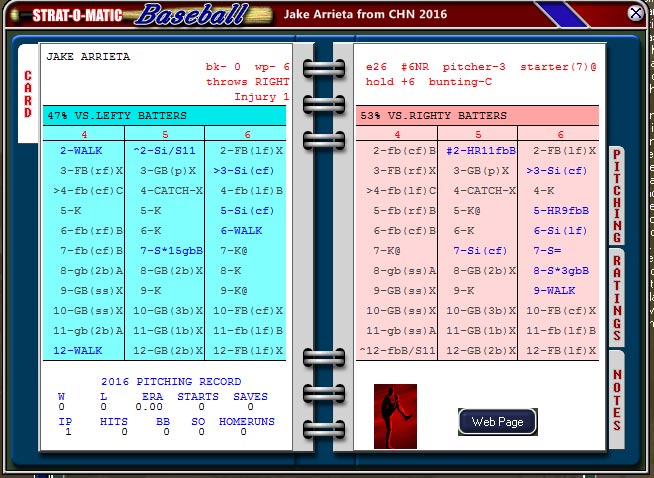The width and height of the screenshot is (654, 478).
Task: Click the '2016 PITCHING RECORD' heading
Action: [x=171, y=382]
